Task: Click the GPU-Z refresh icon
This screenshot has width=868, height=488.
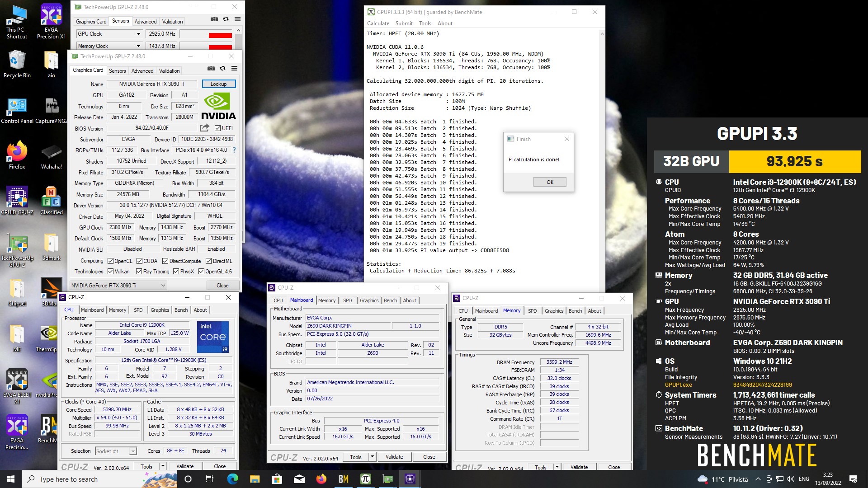Action: click(222, 68)
